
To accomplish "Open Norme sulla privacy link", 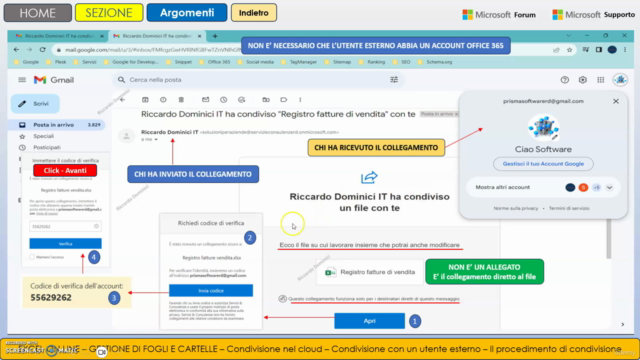I will [x=516, y=208].
